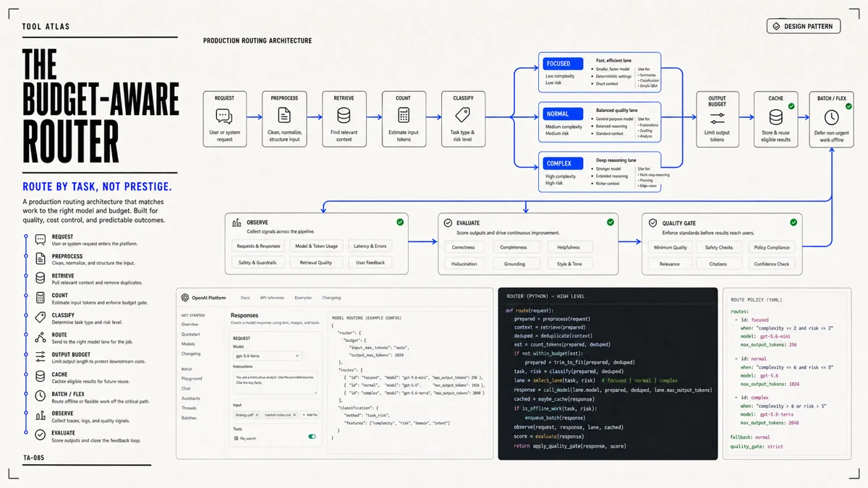
Task: Click the Route icon in the legend list
Action: click(x=41, y=338)
